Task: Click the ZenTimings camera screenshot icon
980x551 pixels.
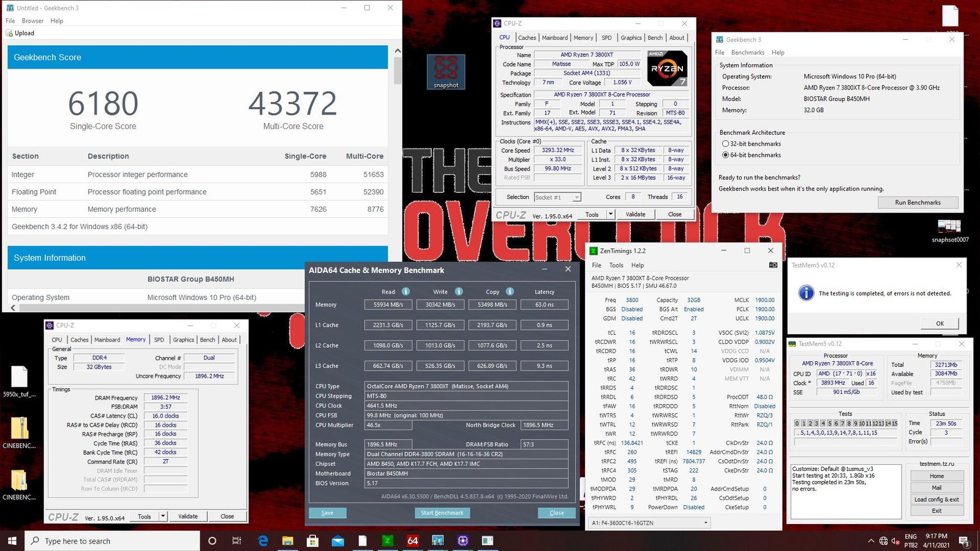Action: click(773, 265)
